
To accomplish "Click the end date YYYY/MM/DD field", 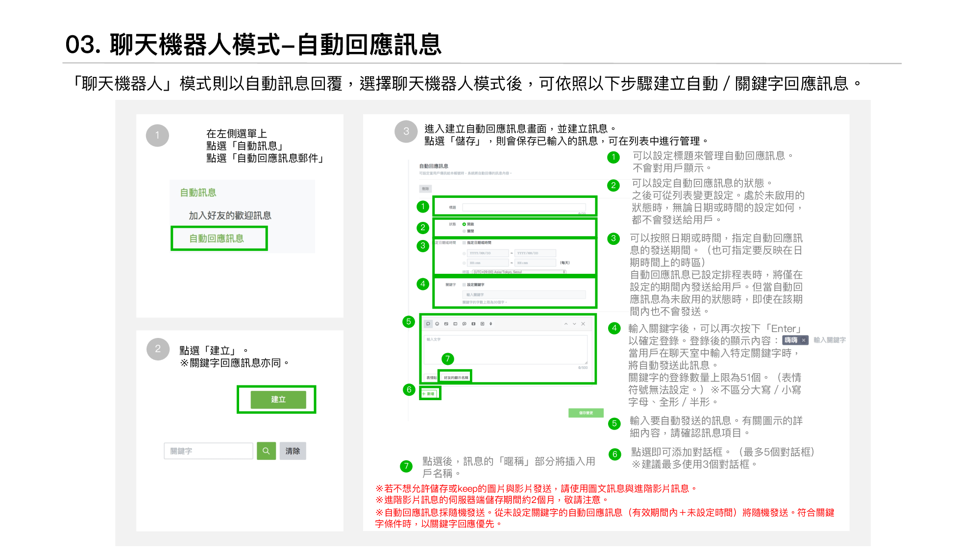I will pyautogui.click(x=535, y=253).
